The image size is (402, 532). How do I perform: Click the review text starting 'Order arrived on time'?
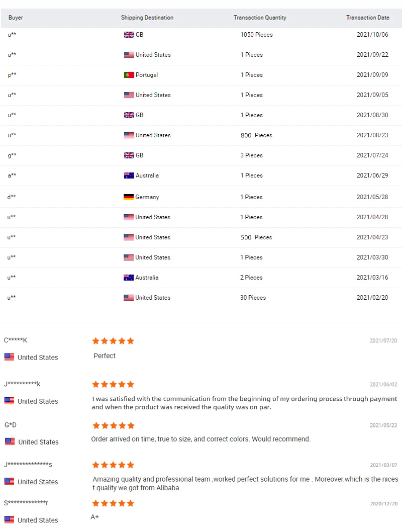[200, 439]
